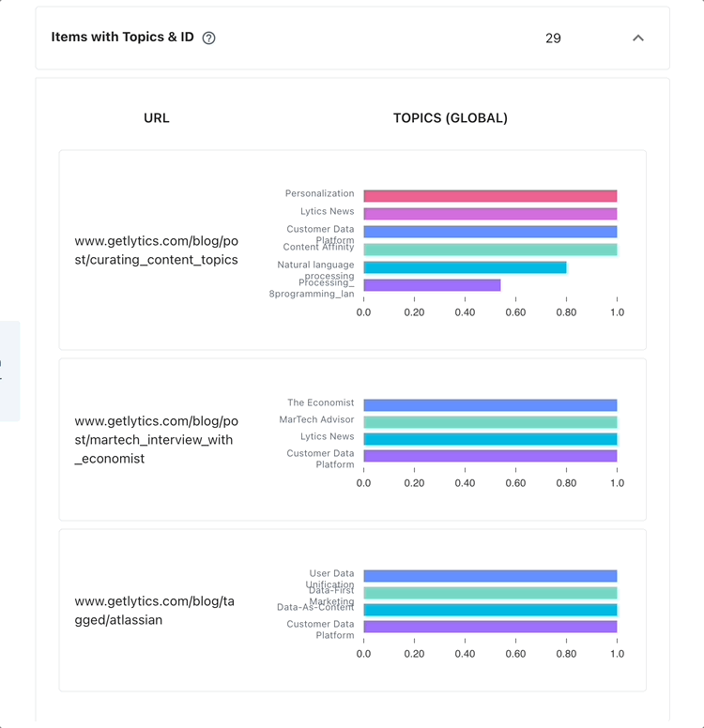Collapse the Items with Topics & ID section
704x728 pixels.
[x=638, y=38]
